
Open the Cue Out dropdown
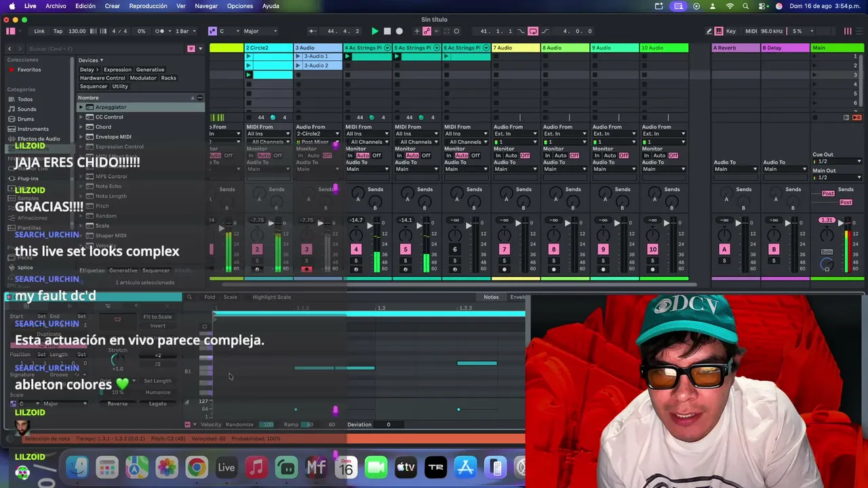(x=837, y=162)
